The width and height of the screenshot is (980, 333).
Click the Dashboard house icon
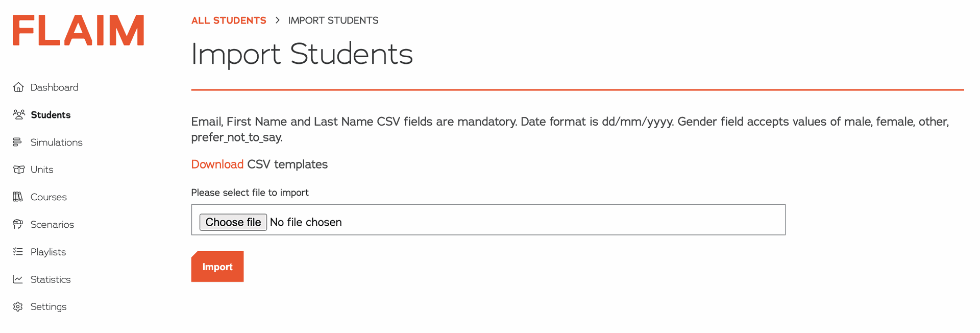click(x=18, y=87)
